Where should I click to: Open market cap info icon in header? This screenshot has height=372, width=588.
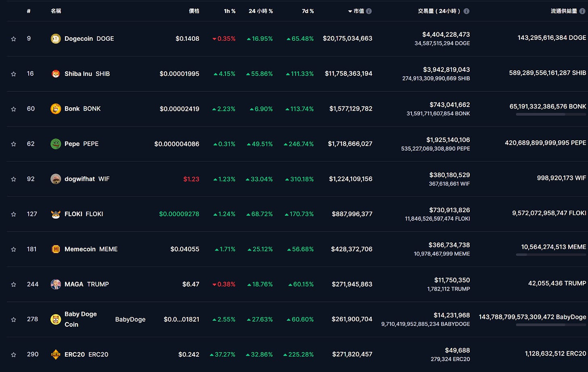click(369, 11)
